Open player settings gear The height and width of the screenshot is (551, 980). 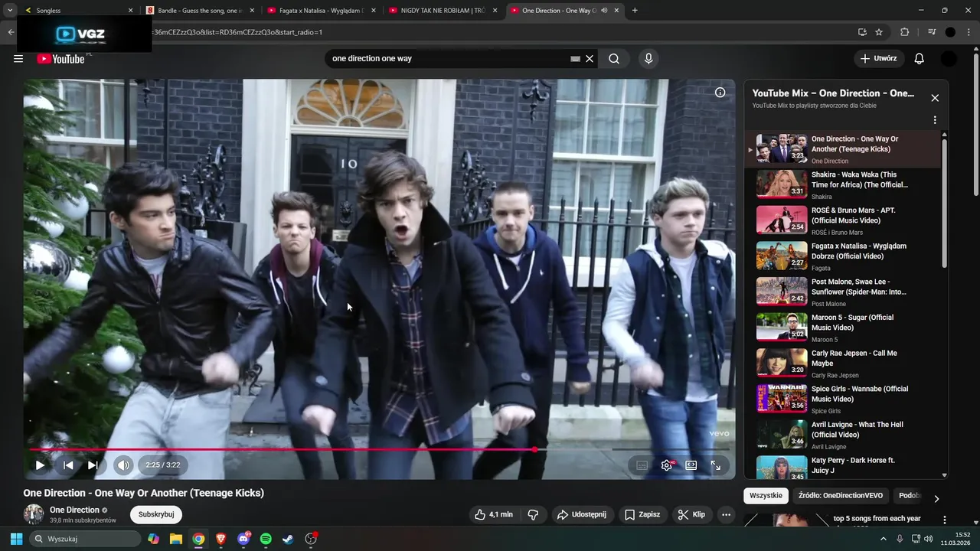coord(667,465)
